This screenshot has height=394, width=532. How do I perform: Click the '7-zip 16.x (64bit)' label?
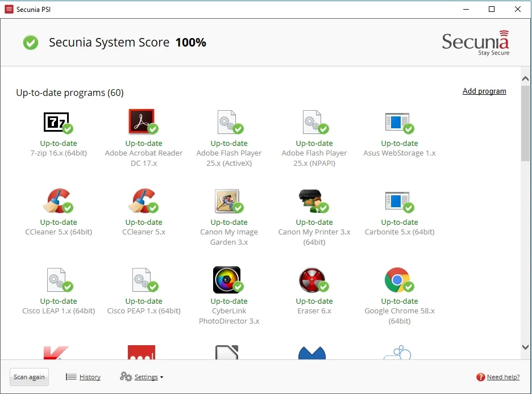tap(59, 153)
